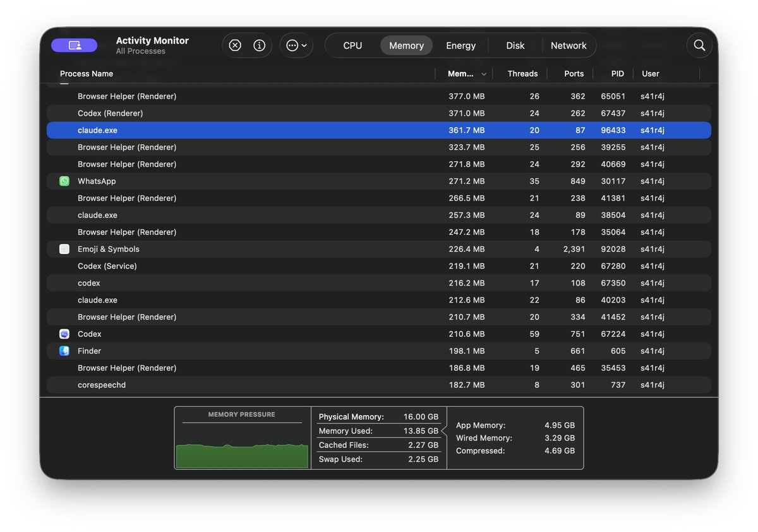
Task: Select the Emoji & Symbols process name
Action: coord(109,249)
